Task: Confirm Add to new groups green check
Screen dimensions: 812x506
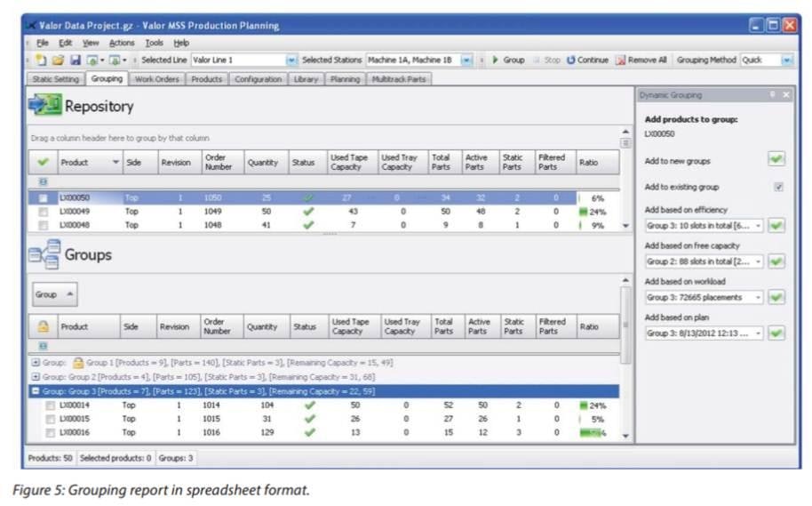Action: coord(776,159)
